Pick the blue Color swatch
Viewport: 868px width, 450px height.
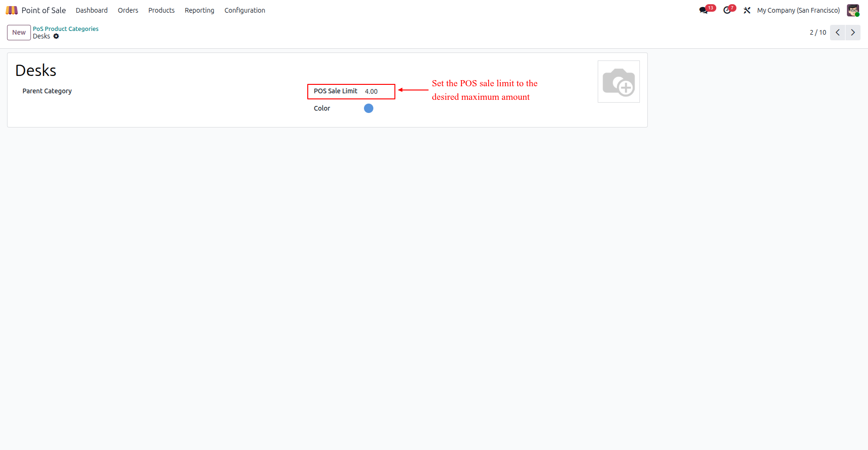pyautogui.click(x=369, y=108)
